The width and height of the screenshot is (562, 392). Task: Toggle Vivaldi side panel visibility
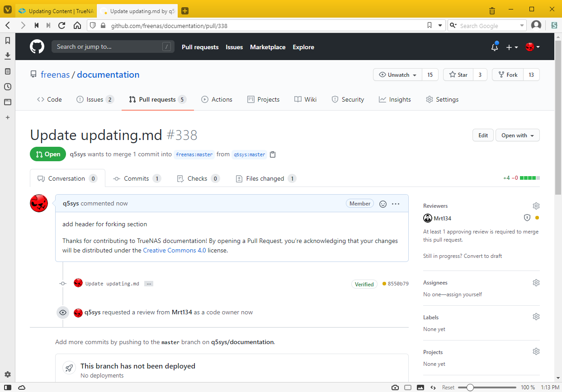pos(8,387)
